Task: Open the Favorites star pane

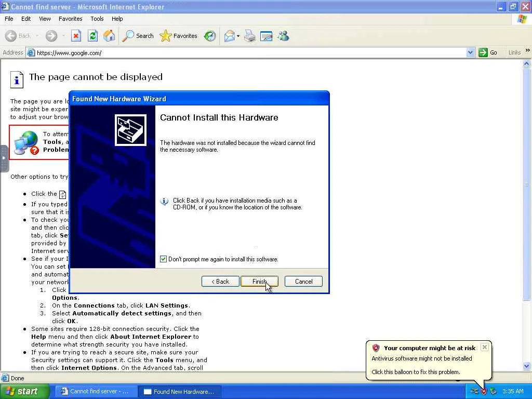Action: pyautogui.click(x=179, y=36)
